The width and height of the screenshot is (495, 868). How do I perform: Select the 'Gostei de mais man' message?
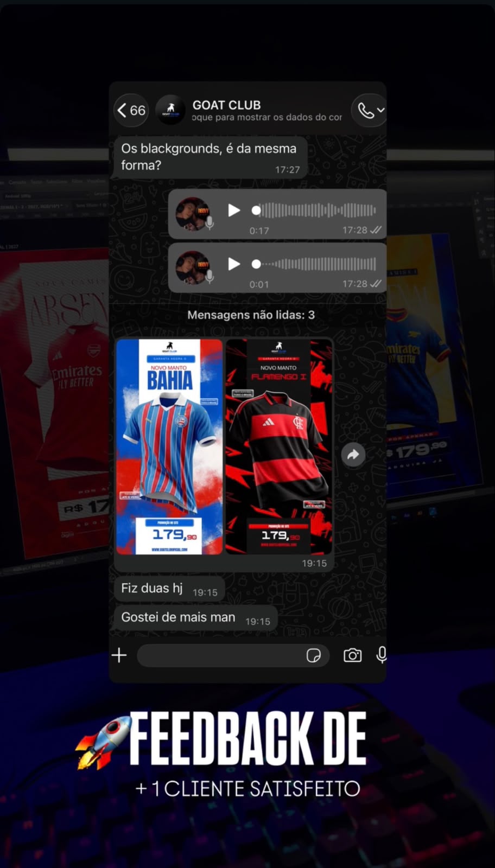pyautogui.click(x=196, y=618)
